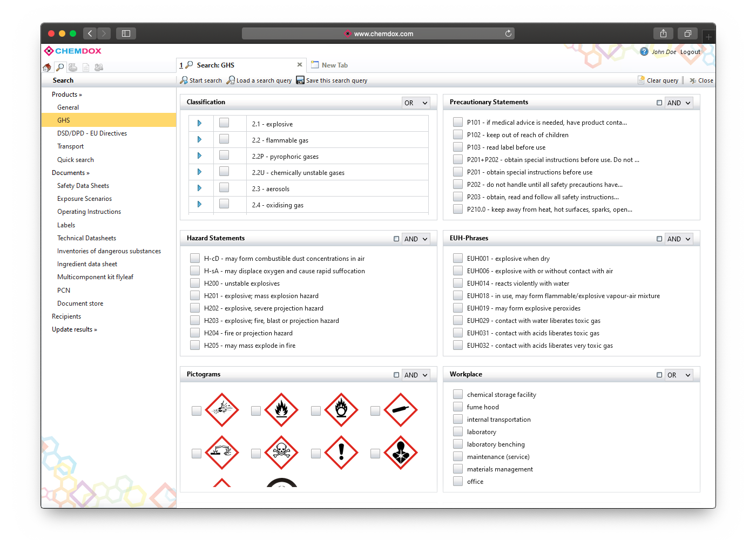Click the skull and crossbones pictogram

point(281,453)
